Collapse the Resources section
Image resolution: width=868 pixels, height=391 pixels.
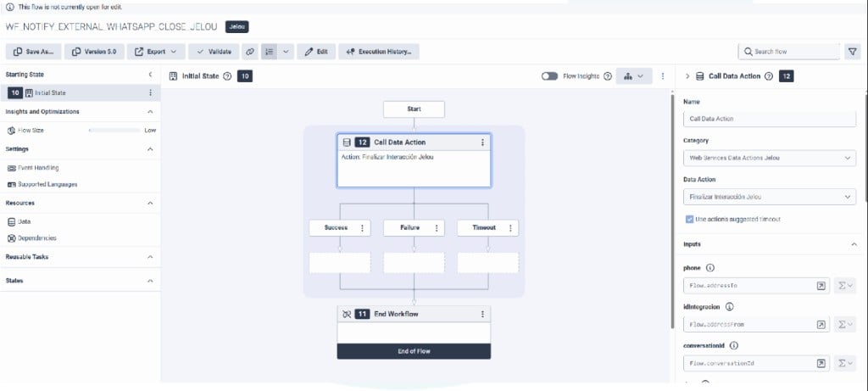click(x=150, y=204)
